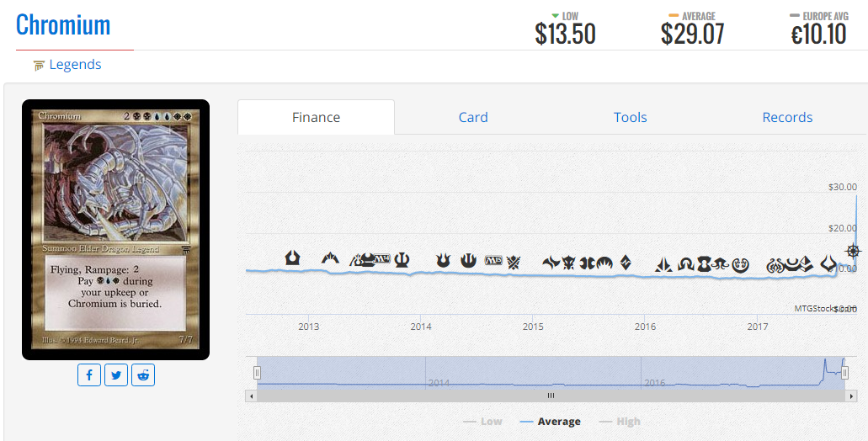Click the €10.10 Europe average value

[818, 35]
